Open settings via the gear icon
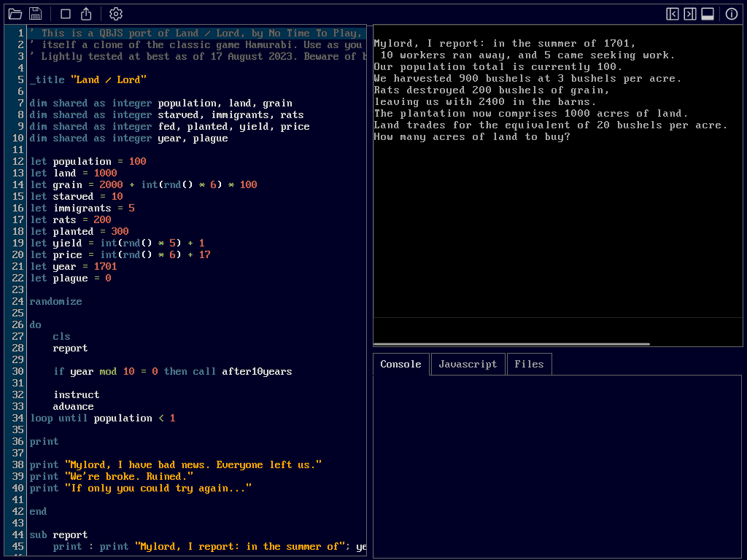This screenshot has height=560, width=747. [x=116, y=14]
